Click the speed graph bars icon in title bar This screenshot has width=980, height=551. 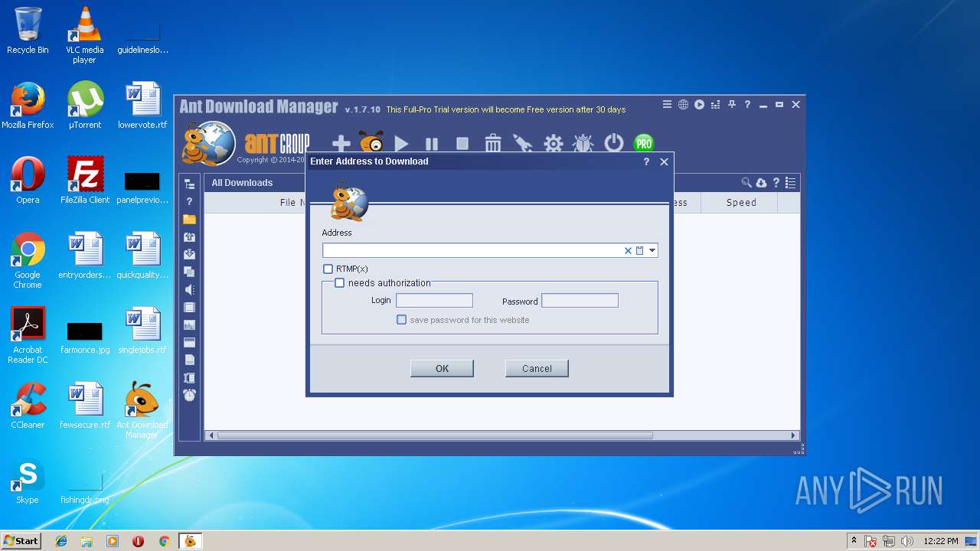pyautogui.click(x=716, y=105)
